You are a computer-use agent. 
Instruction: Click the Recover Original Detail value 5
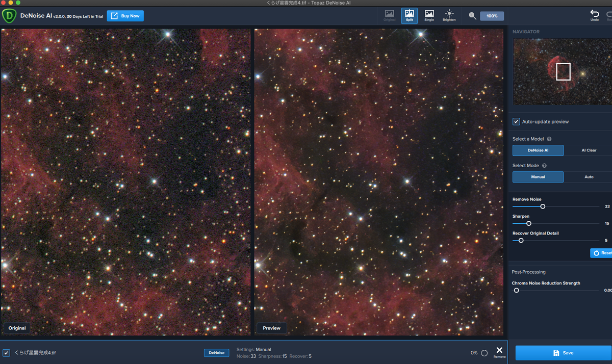pos(606,240)
